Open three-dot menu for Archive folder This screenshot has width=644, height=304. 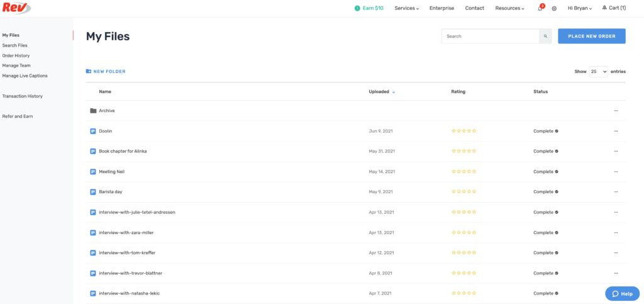(616, 111)
